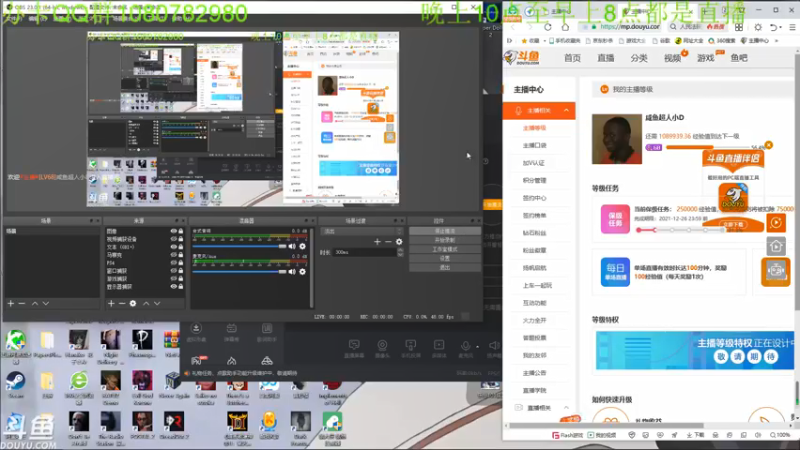Remove selected source with minus icon

click(x=122, y=303)
